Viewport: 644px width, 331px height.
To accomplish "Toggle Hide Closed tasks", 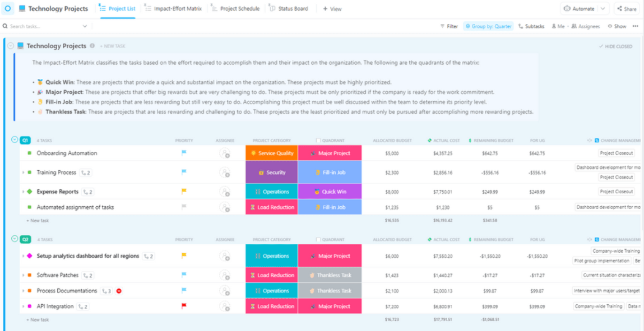I will pos(615,46).
